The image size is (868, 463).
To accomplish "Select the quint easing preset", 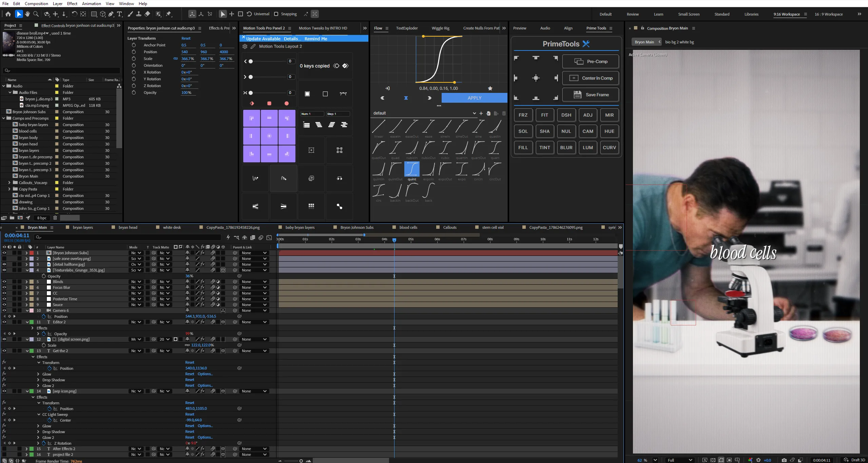I will (x=412, y=171).
